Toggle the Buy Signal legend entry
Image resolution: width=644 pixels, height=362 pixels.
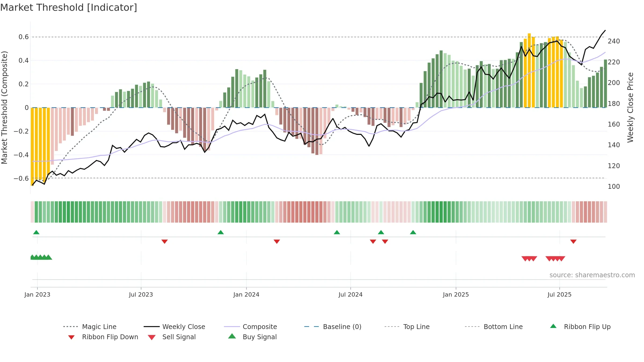252,337
